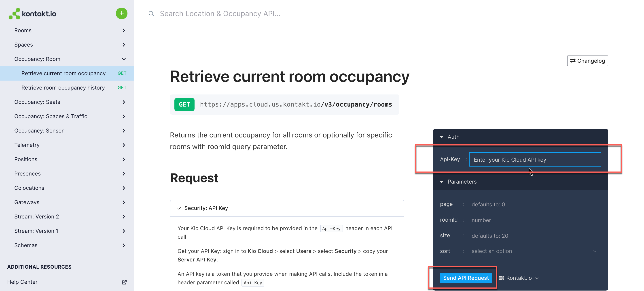Expand Stream: Version 1 chevron
The width and height of the screenshot is (644, 291).
click(124, 231)
